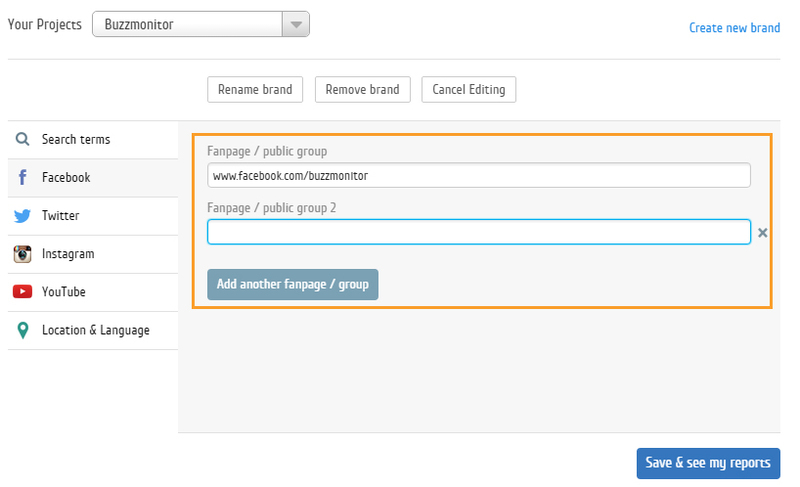Viewport: 800px width, 487px height.
Task: Click the Facebook 'f' logo icon
Action: (x=22, y=178)
